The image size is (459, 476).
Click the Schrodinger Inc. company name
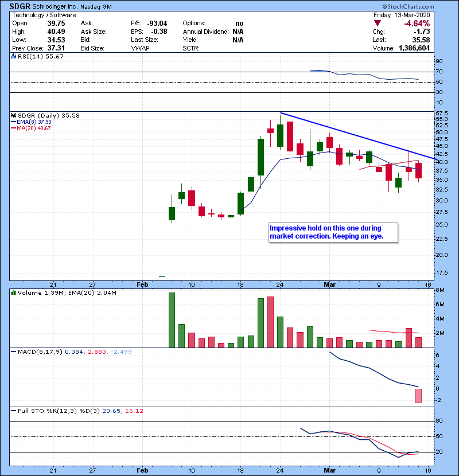55,7
